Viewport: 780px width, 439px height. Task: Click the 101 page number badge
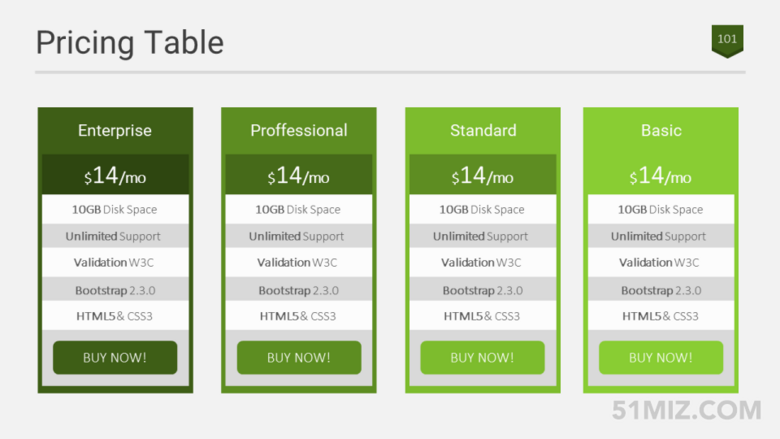[x=727, y=41]
